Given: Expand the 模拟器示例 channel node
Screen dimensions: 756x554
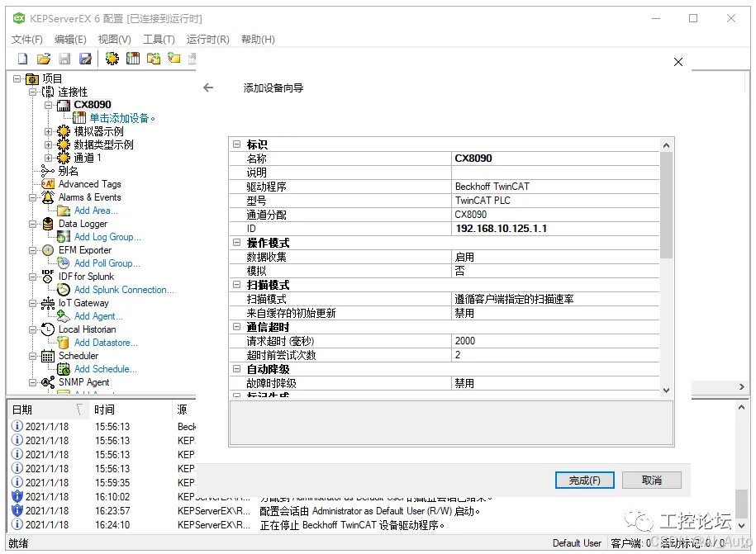Looking at the screenshot, I should pyautogui.click(x=48, y=131).
